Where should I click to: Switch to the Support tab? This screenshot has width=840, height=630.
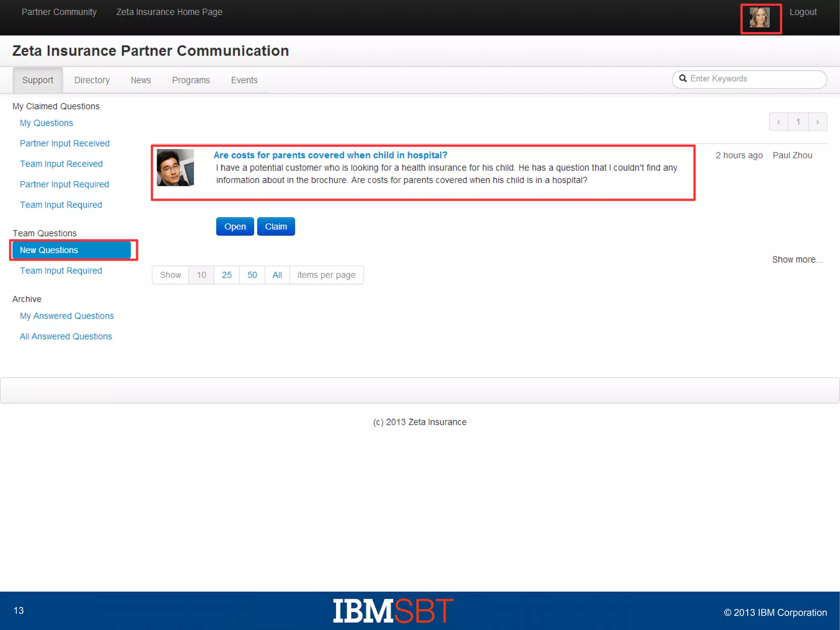click(38, 80)
